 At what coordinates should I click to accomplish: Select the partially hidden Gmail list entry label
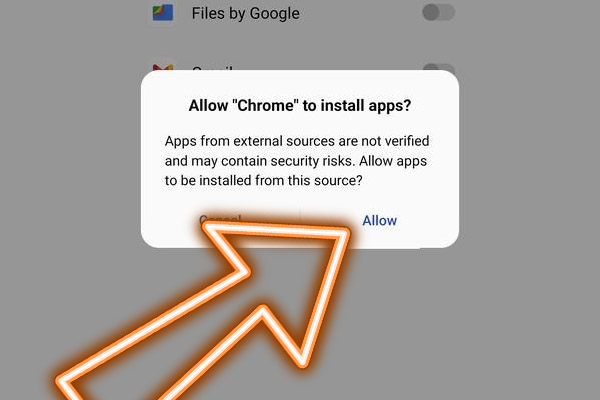pos(213,69)
